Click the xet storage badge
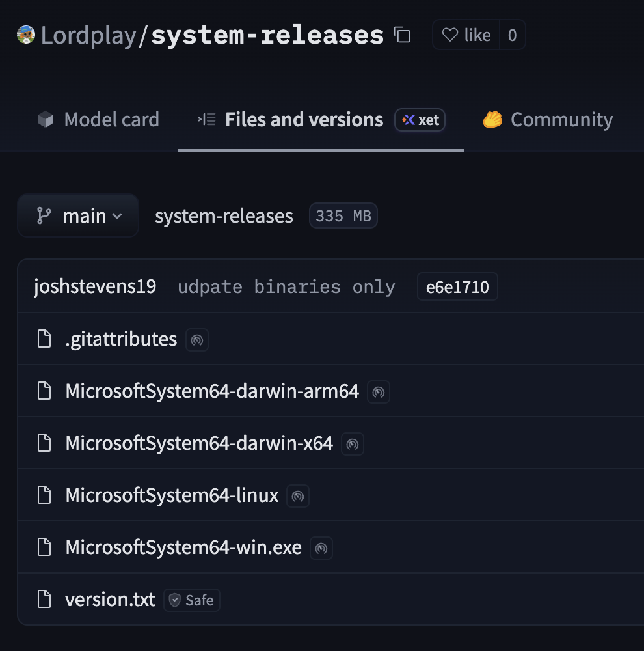Screen dimensions: 644x651 420,120
